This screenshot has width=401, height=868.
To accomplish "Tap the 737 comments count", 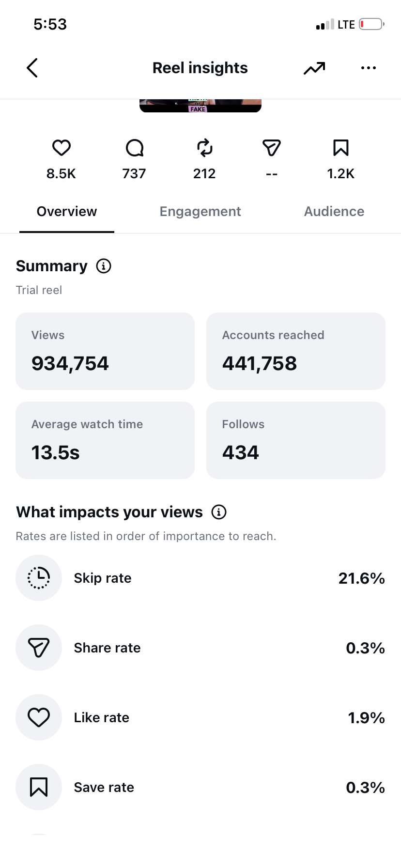I will click(x=134, y=174).
